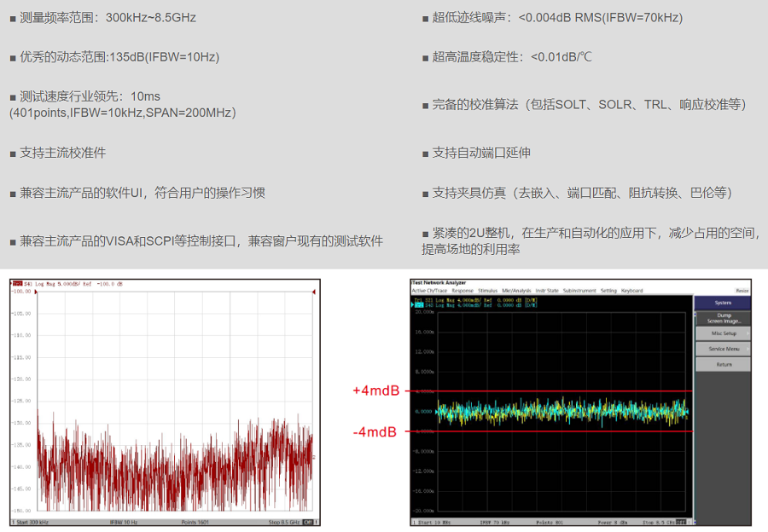Open the Response menu

coord(462,291)
